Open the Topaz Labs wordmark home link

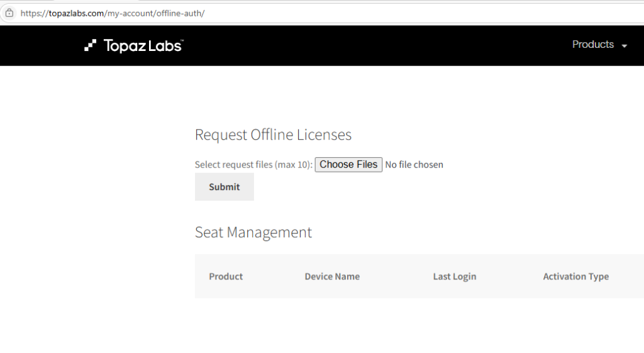point(142,45)
